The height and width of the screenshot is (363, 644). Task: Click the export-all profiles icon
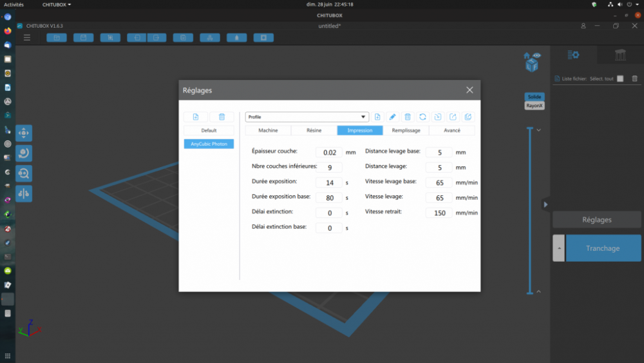468,117
